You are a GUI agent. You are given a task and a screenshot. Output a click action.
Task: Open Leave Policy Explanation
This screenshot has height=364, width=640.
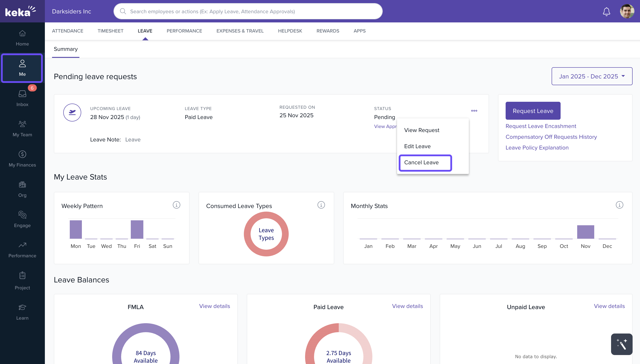pyautogui.click(x=537, y=147)
